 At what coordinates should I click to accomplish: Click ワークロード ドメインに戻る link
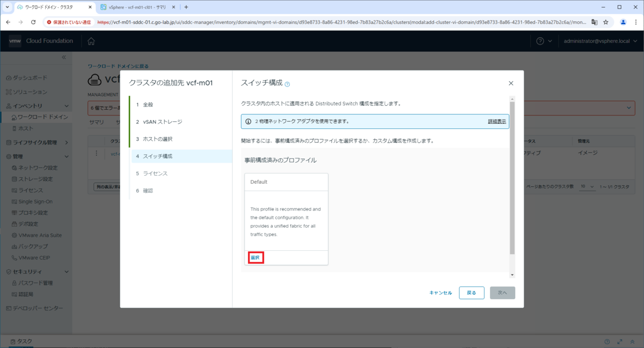(x=118, y=67)
